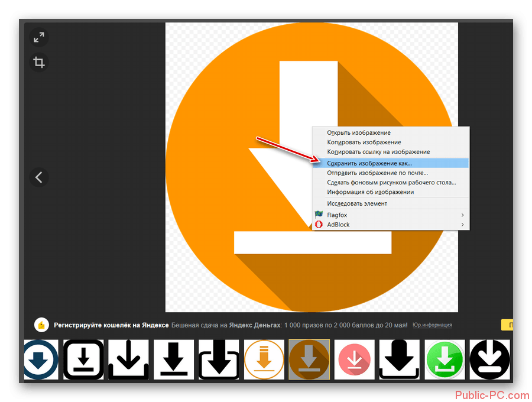Select the green download button thumbnail

click(445, 359)
